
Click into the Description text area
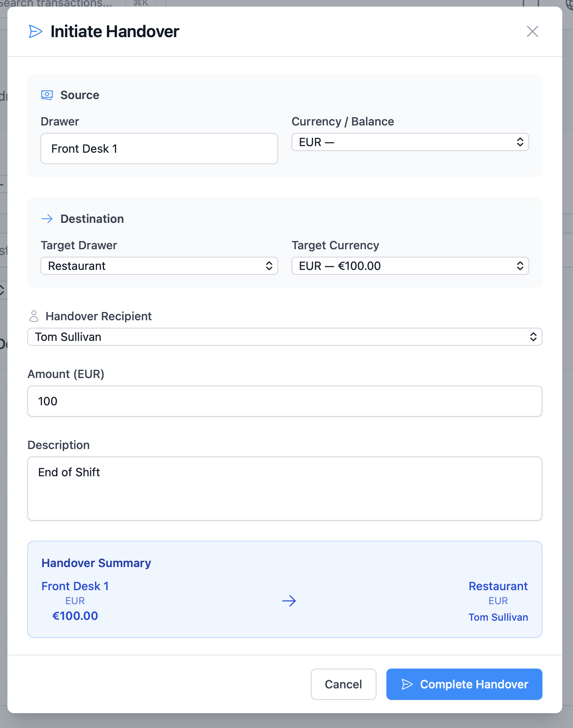[284, 489]
